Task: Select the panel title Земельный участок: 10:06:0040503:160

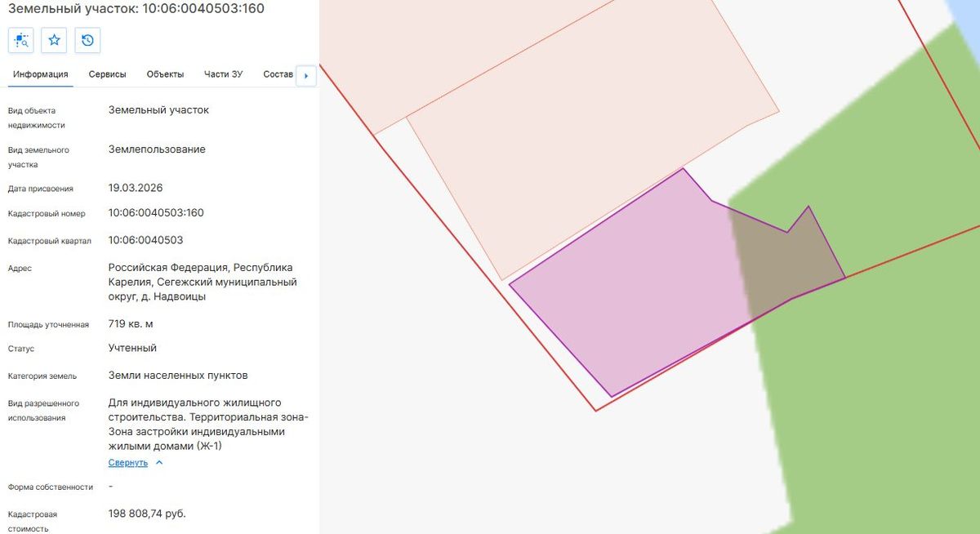Action: [136, 8]
